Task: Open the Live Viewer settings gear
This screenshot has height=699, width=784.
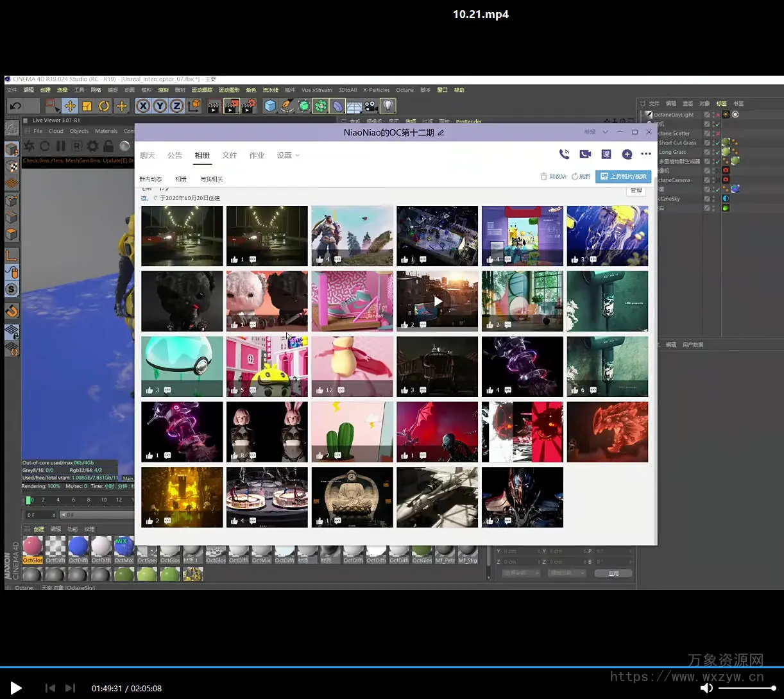Action: [x=92, y=146]
